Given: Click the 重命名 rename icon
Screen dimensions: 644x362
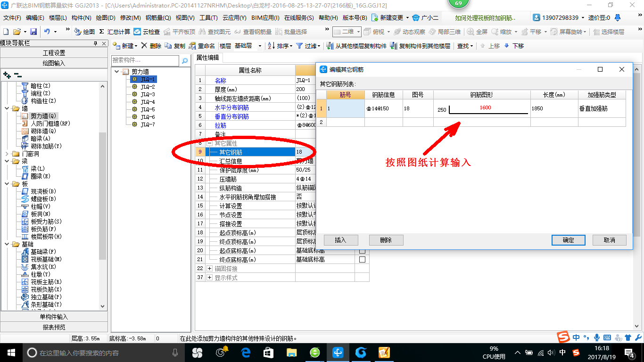Looking at the screenshot, I should [x=202, y=46].
